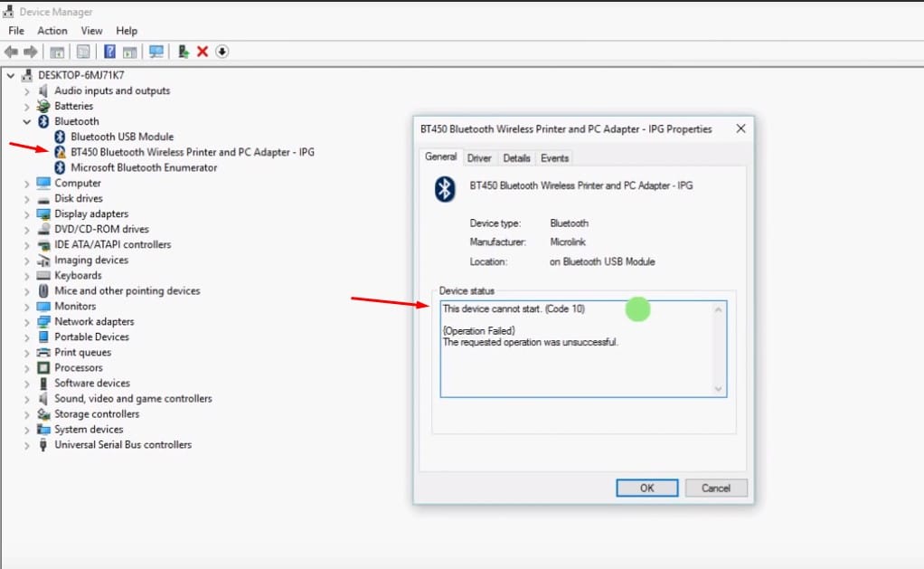Switch to the Events tab
This screenshot has height=569, width=924.
(554, 158)
